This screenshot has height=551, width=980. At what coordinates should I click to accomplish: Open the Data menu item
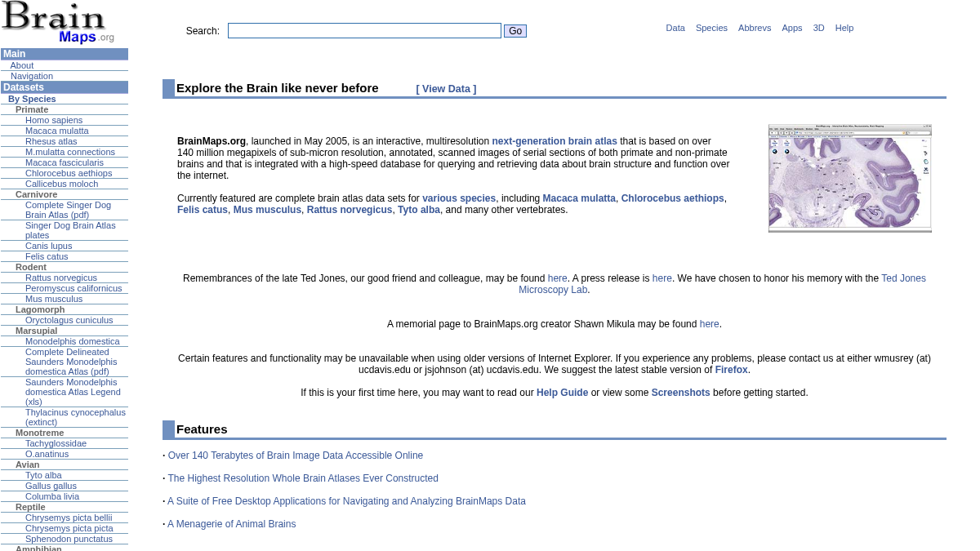coord(675,28)
